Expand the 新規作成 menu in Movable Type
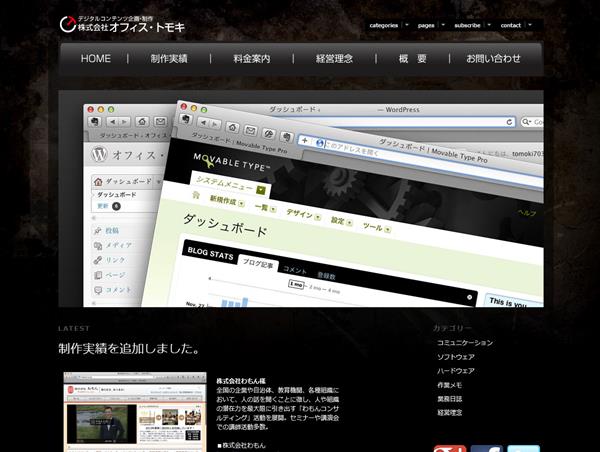 click(x=241, y=203)
